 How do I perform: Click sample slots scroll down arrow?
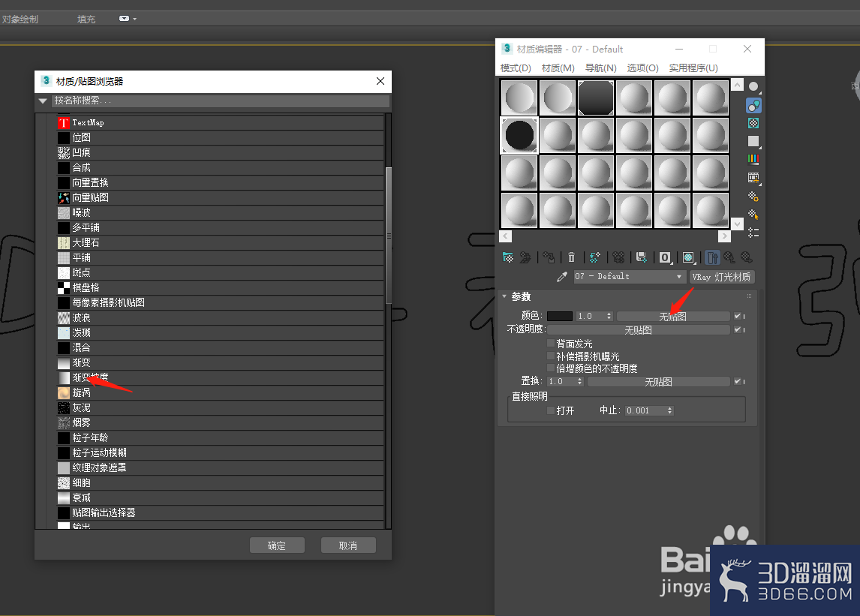(x=738, y=224)
